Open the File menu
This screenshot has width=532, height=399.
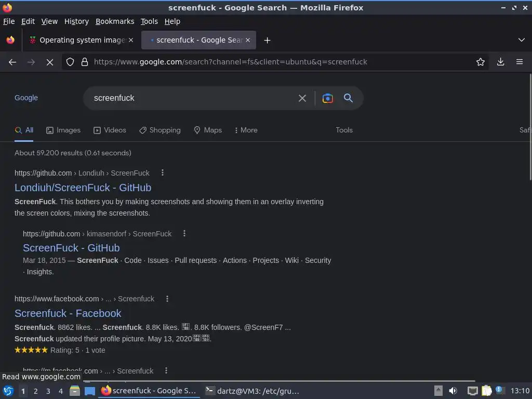point(9,21)
